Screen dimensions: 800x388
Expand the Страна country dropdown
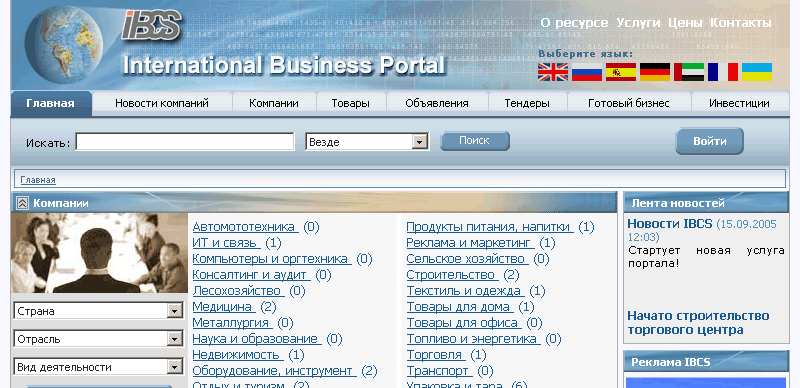point(98,311)
